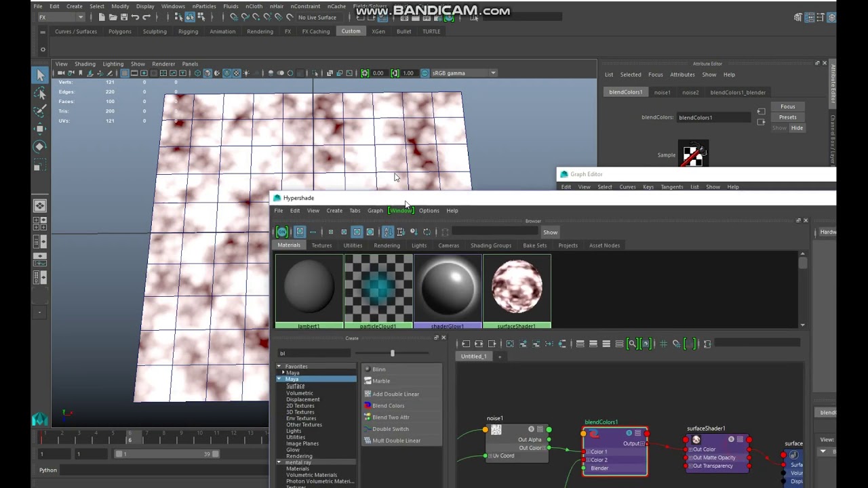Toggle the node editor grid visibility icon
Viewport: 868px width, 488px height.
pos(663,344)
